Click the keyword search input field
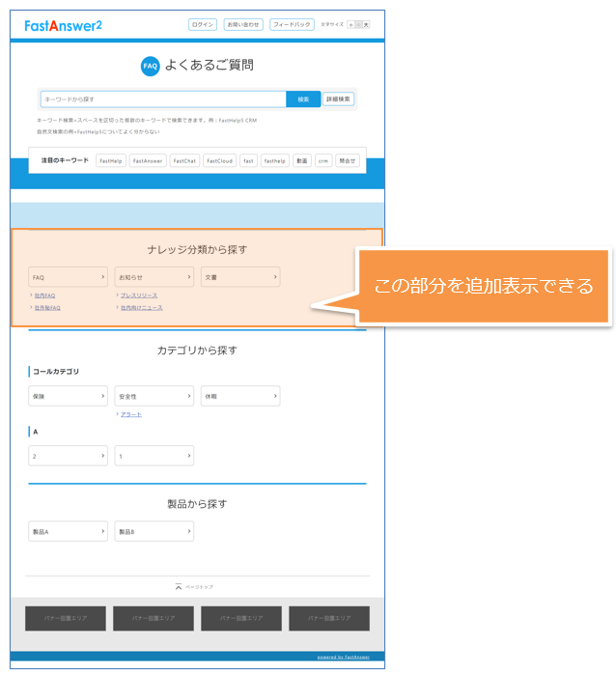The height and width of the screenshot is (674, 616). coord(162,98)
